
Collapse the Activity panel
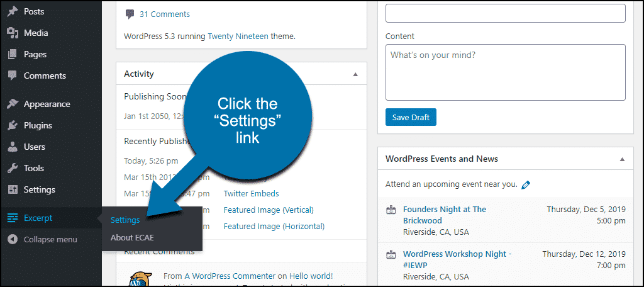tap(355, 74)
